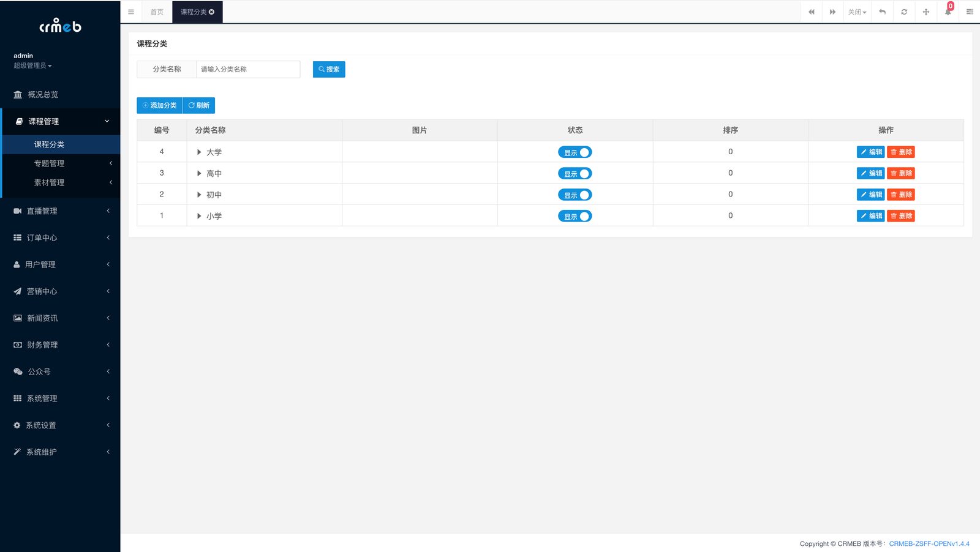The width and height of the screenshot is (980, 552).
Task: Click the sidebar collapse hamburger icon
Action: (130, 12)
